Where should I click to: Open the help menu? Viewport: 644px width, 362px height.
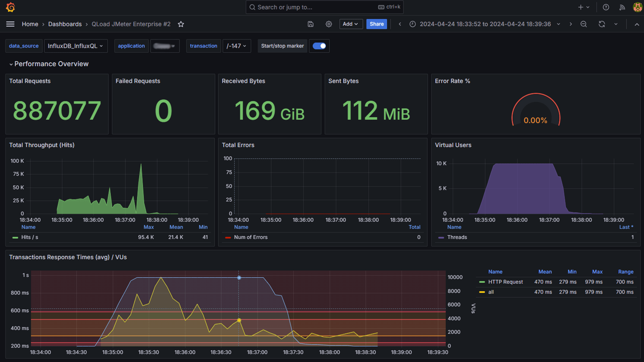click(606, 7)
